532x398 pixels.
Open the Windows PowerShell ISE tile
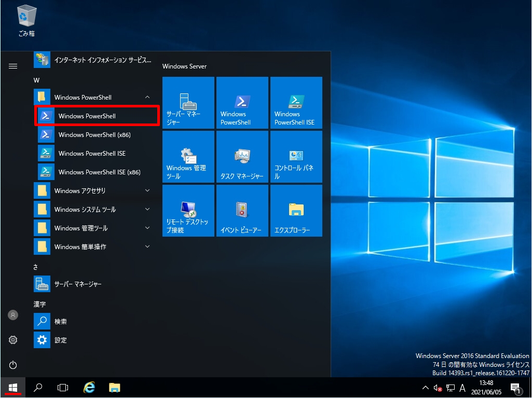(296, 103)
